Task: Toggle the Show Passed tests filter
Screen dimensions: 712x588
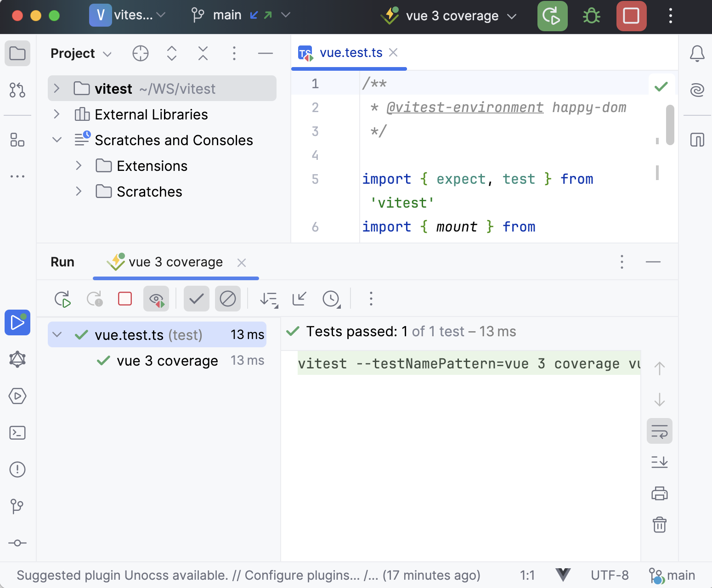Action: [x=196, y=299]
